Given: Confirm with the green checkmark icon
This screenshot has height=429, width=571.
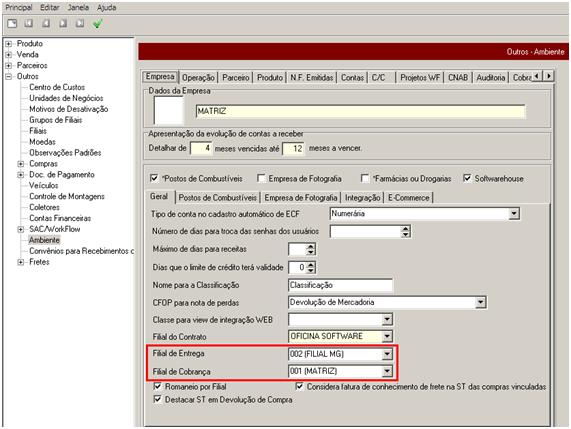Looking at the screenshot, I should 97,24.
